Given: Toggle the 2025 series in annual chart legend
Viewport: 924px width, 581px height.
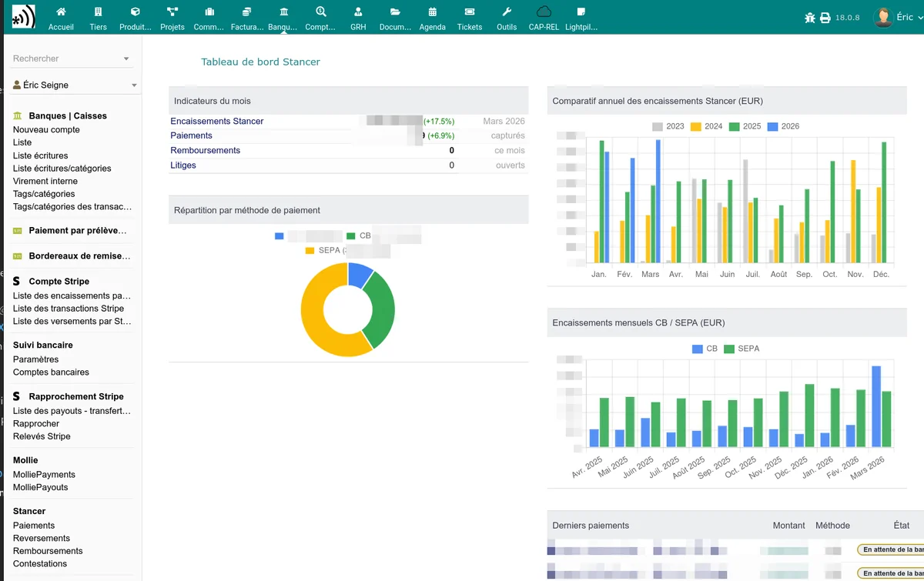Looking at the screenshot, I should (x=745, y=126).
